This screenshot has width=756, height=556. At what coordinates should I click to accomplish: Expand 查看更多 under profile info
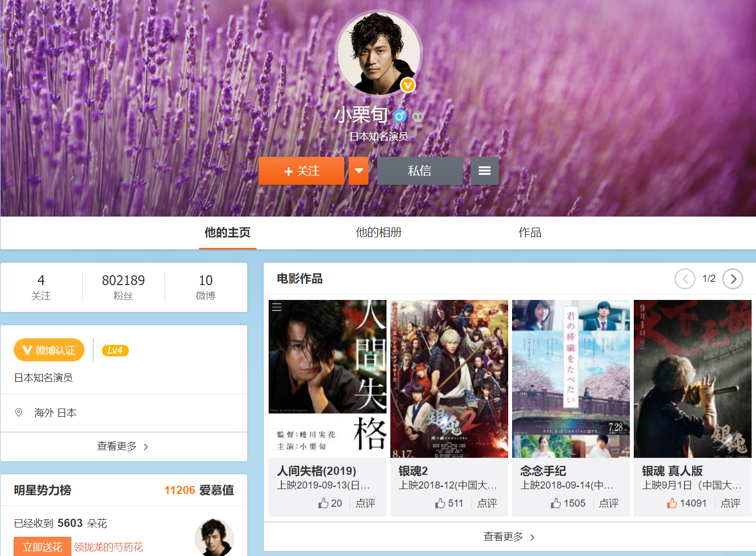(123, 446)
